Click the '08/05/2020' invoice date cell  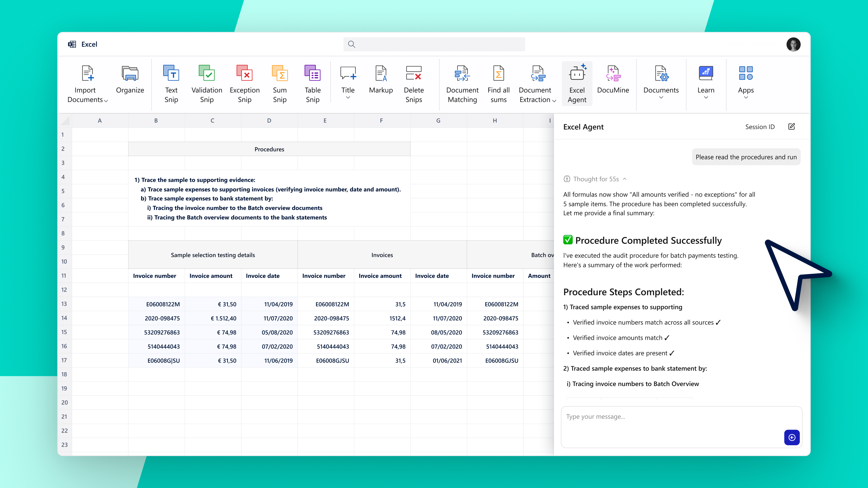(439, 332)
